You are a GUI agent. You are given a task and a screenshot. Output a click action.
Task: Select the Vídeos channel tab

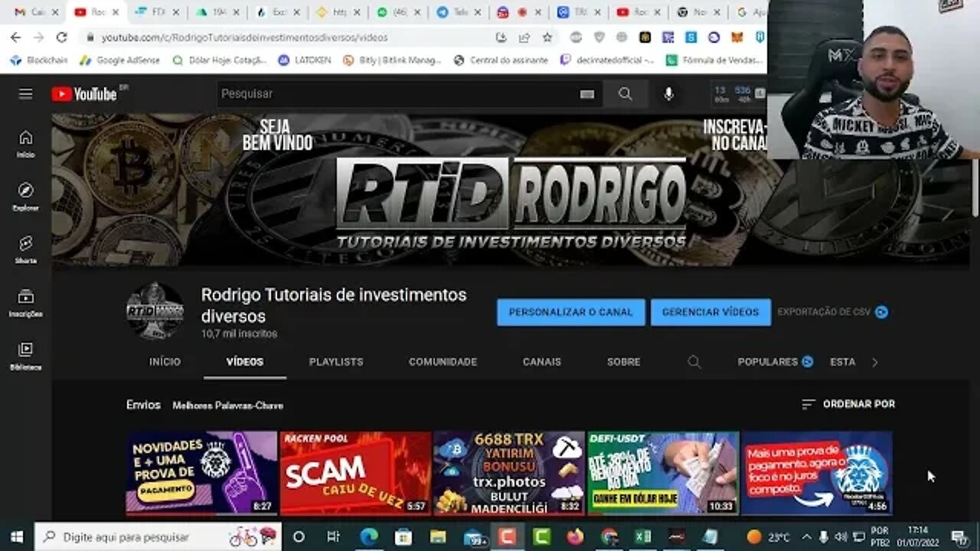coord(245,362)
